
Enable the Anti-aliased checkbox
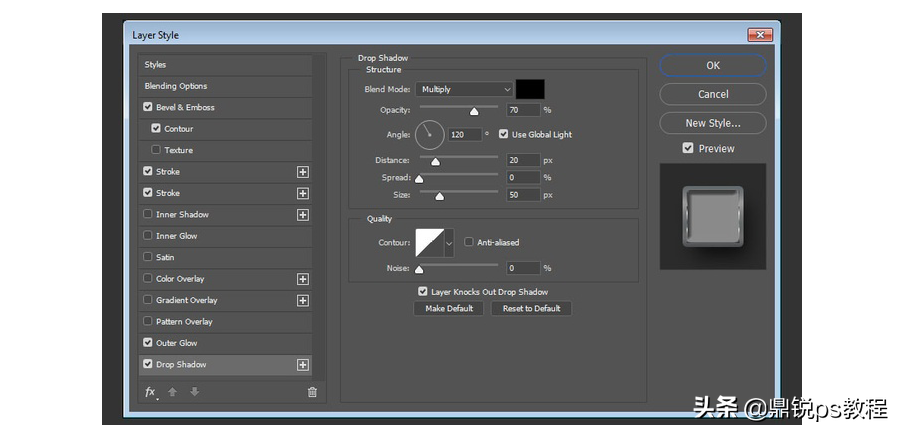click(x=468, y=242)
